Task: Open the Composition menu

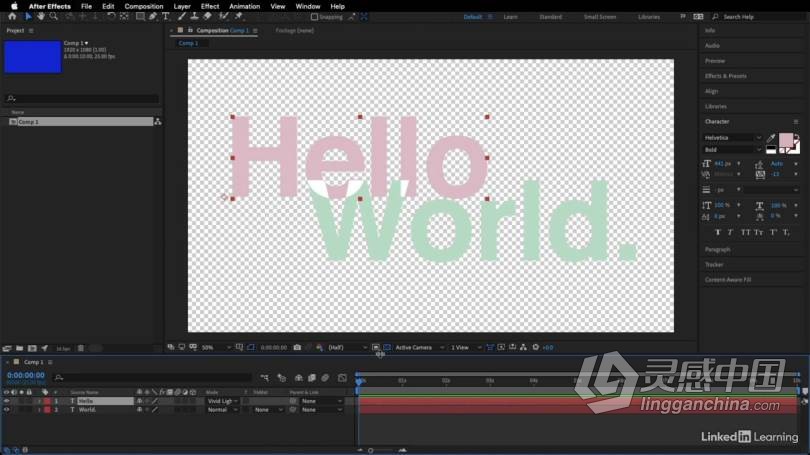Action: point(144,6)
